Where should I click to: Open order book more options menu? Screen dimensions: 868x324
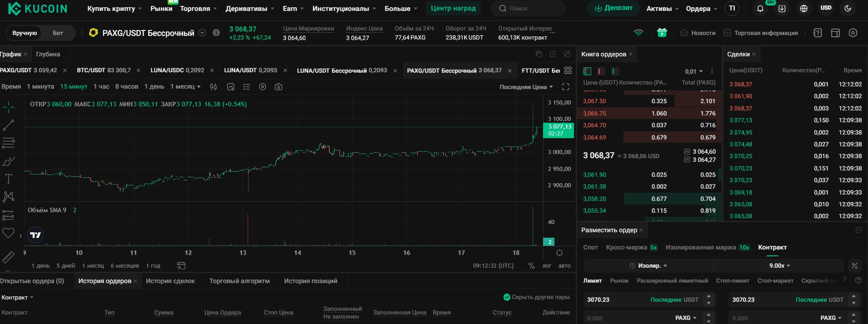click(x=712, y=71)
